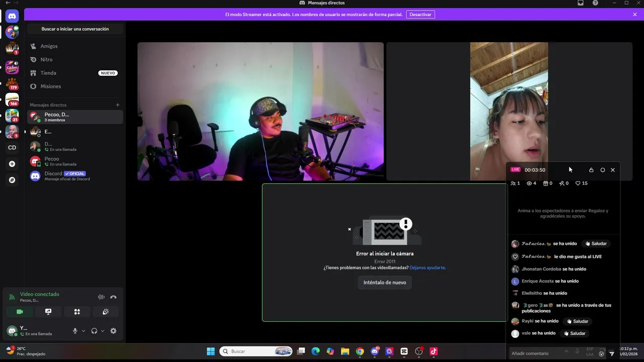Start an activity in the call

[77, 312]
